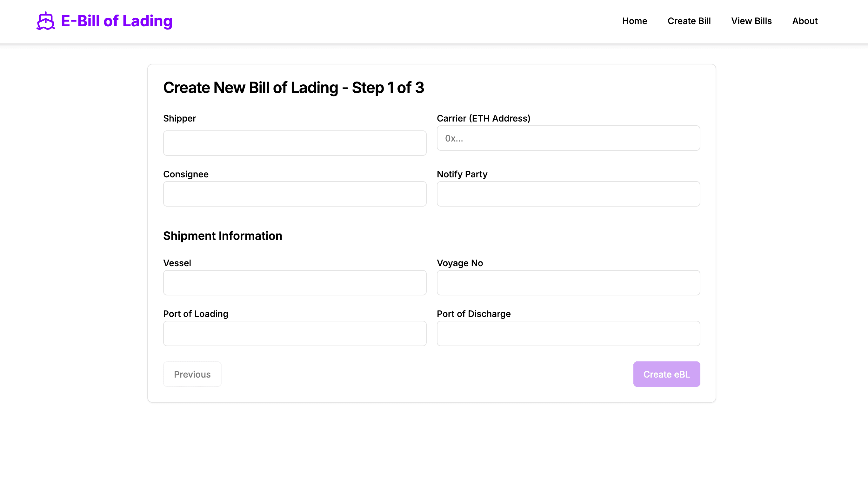Click the Consignee label

tap(186, 174)
